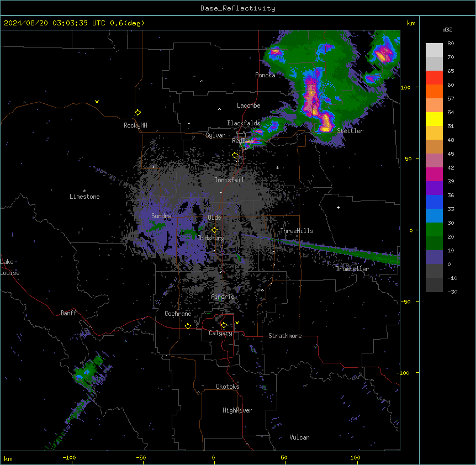Select the Banff label
The height and width of the screenshot is (465, 476).
(68, 313)
